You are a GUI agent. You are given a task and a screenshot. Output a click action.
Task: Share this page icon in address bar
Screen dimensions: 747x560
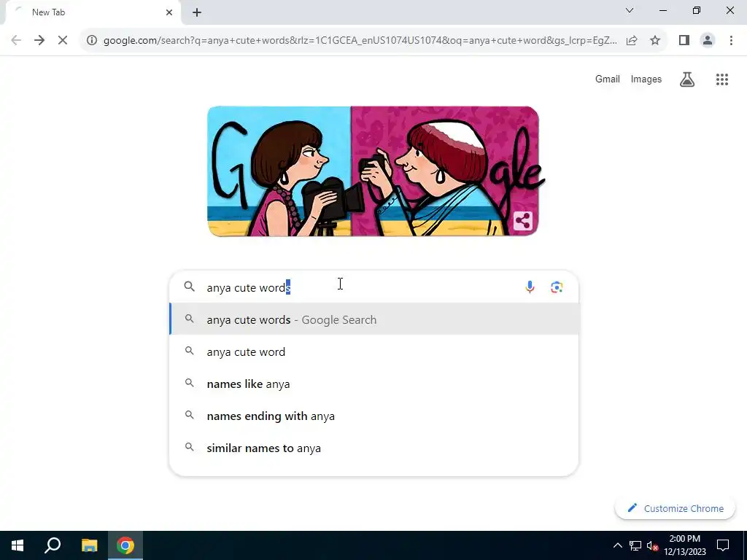pos(632,40)
